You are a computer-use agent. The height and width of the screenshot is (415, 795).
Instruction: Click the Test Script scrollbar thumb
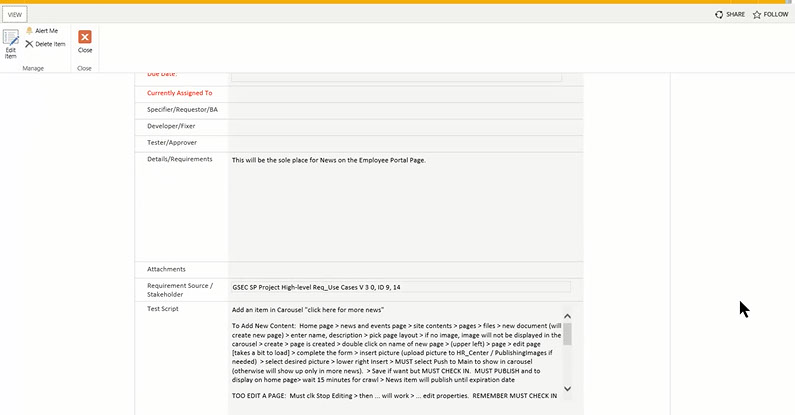point(567,334)
